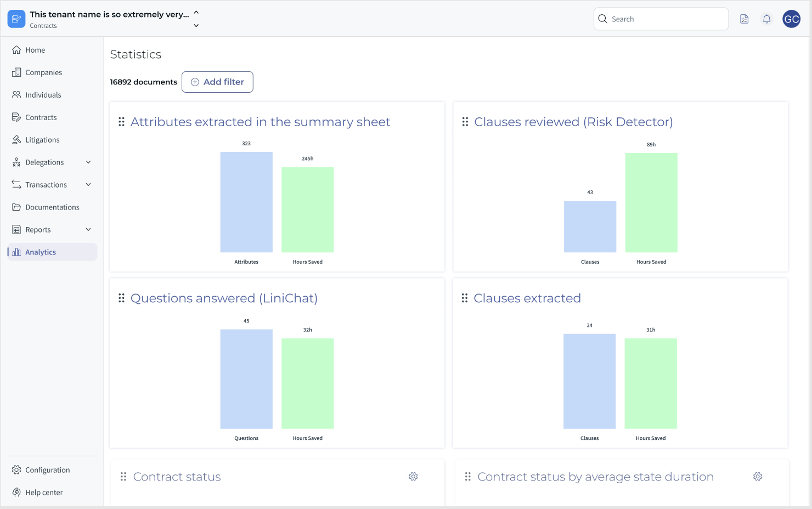Open the tenant switcher chevrons

(x=196, y=19)
